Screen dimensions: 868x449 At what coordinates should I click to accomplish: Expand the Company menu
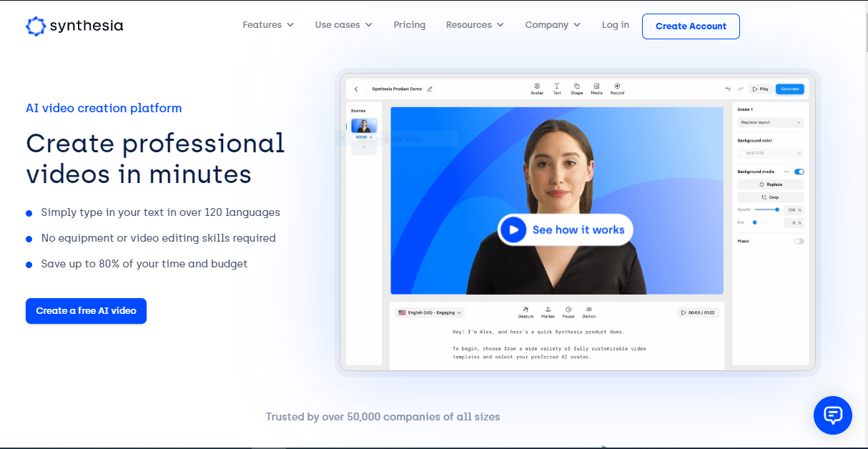[553, 25]
